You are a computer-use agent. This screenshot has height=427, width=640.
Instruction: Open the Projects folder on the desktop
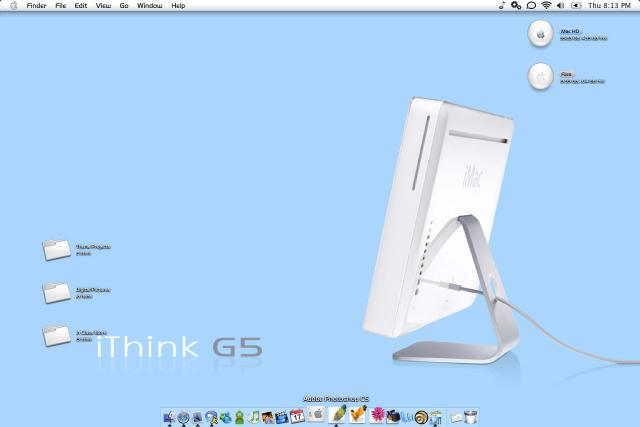coord(57,250)
